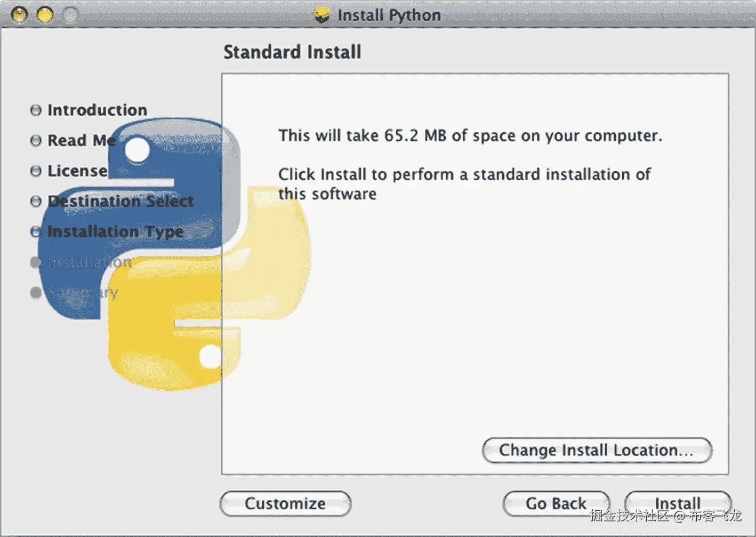Image resolution: width=756 pixels, height=537 pixels.
Task: Click the bullet beside Read Me step
Action: point(36,140)
